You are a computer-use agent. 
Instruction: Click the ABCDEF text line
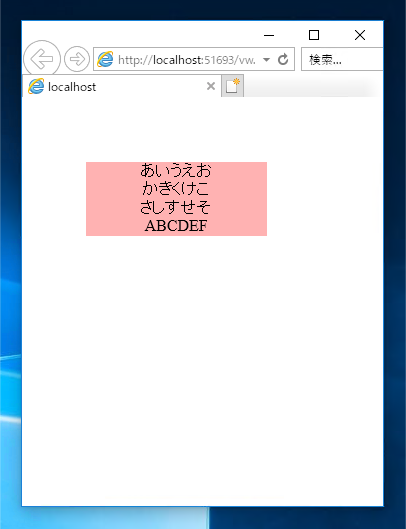click(x=176, y=226)
